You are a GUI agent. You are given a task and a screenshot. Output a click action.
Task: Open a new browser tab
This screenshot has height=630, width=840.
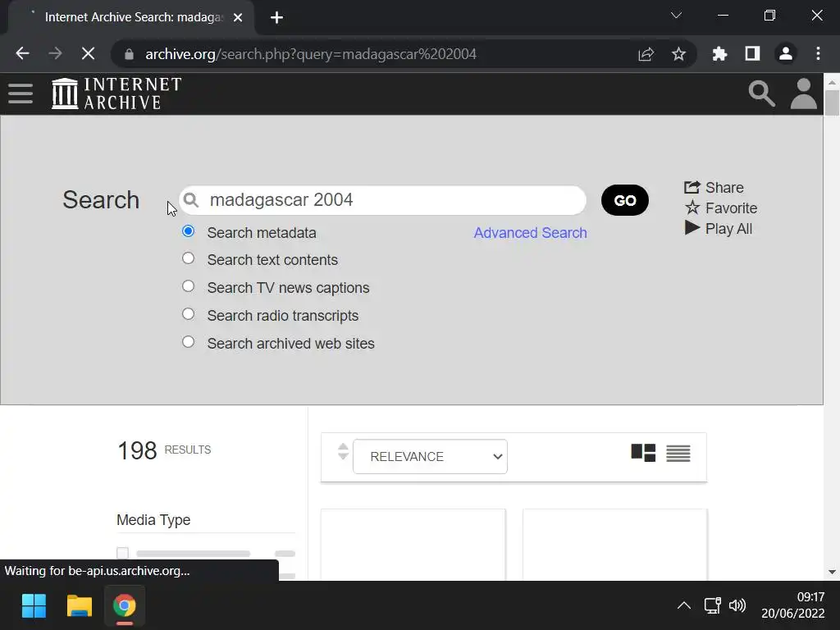(x=277, y=18)
